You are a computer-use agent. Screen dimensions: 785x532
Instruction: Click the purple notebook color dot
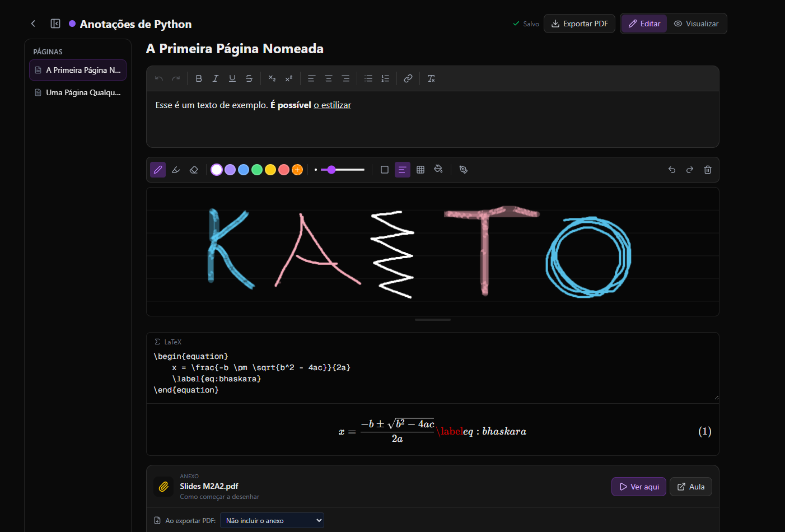coord(72,24)
